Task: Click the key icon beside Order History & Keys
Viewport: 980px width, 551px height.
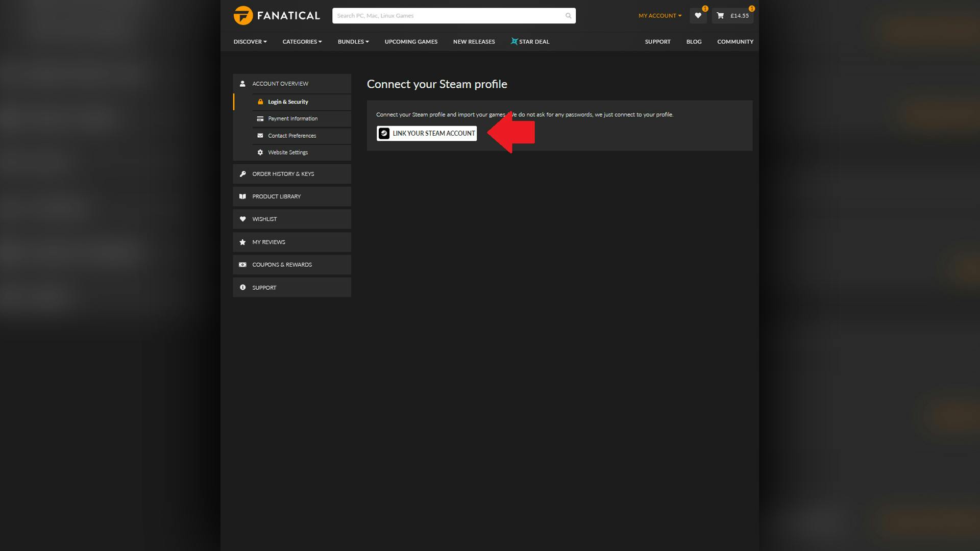Action: point(242,173)
